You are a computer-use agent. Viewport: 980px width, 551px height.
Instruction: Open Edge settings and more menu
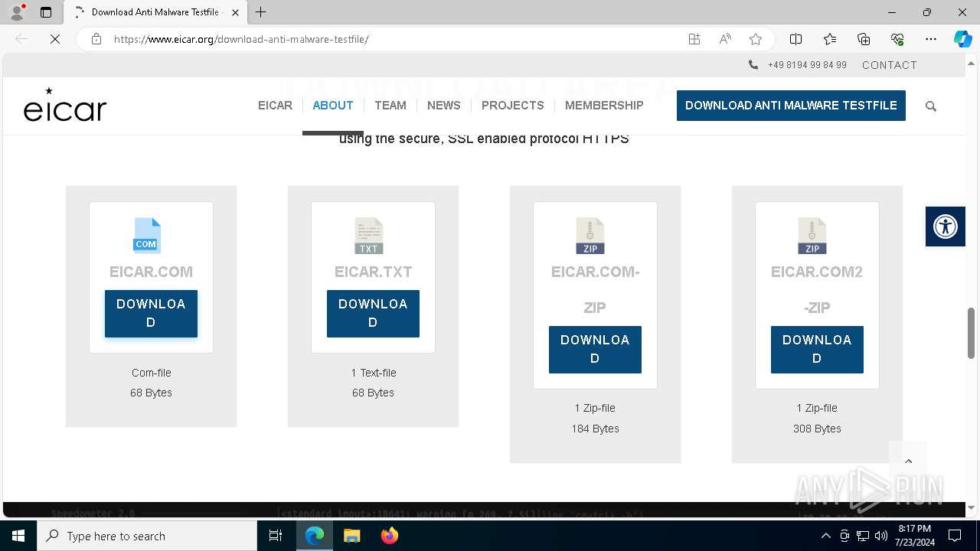931,39
